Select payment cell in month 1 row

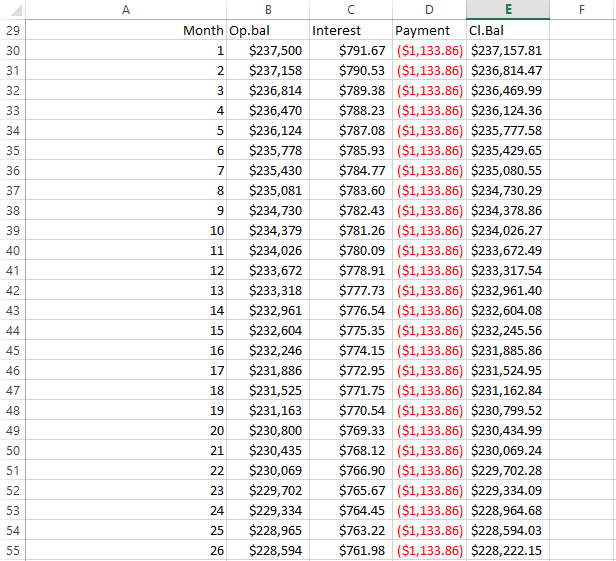(429, 50)
